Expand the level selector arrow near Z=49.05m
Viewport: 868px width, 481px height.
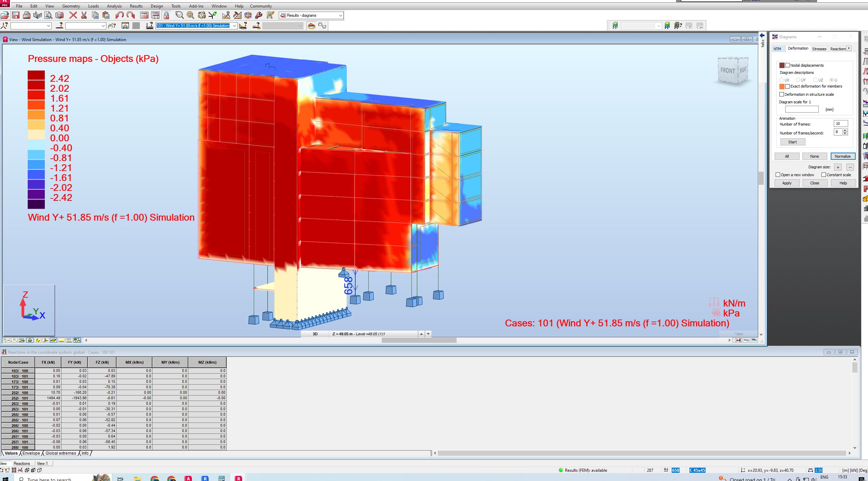[x=422, y=334]
